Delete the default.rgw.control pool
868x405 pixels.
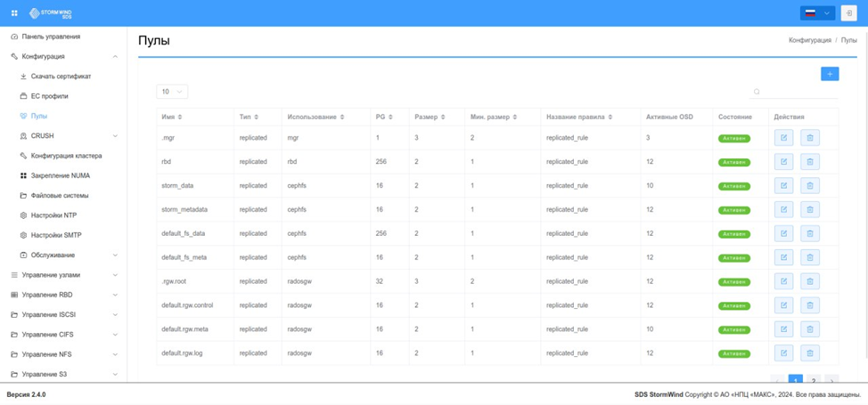click(810, 305)
